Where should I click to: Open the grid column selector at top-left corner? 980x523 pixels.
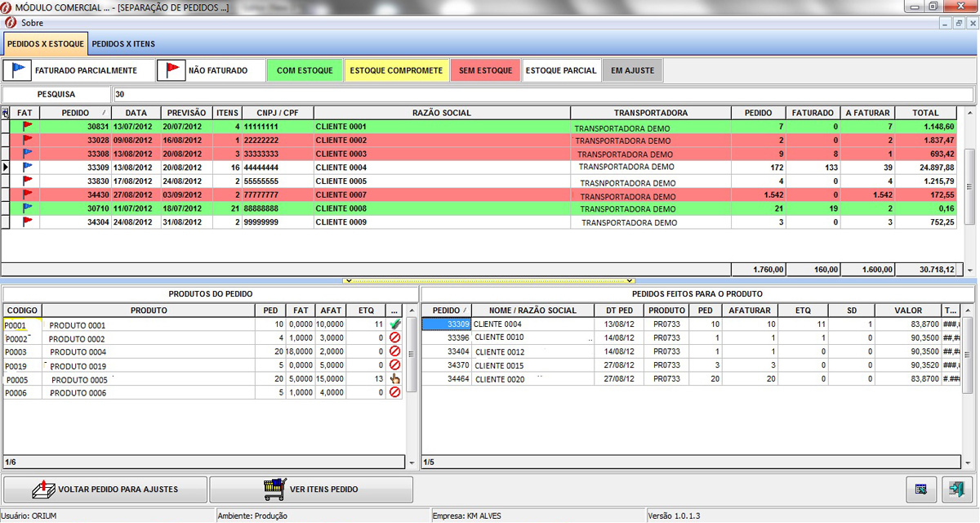[x=6, y=113]
